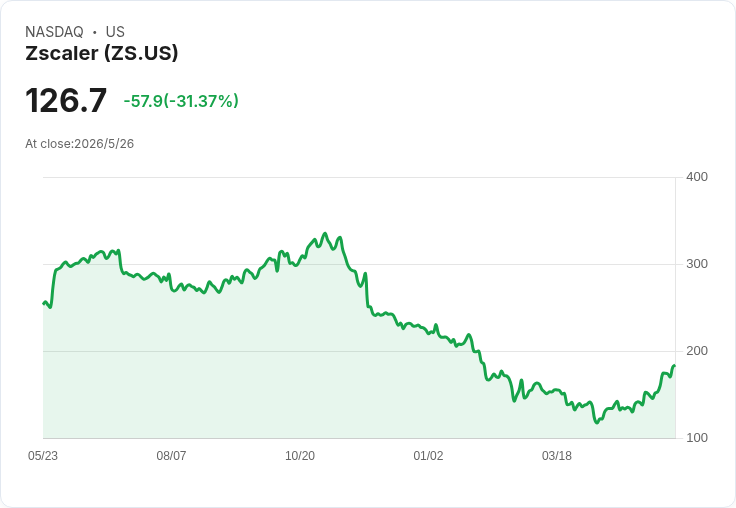The width and height of the screenshot is (736, 508).
Task: Click the 10/20 date axis label
Action: pos(300,455)
